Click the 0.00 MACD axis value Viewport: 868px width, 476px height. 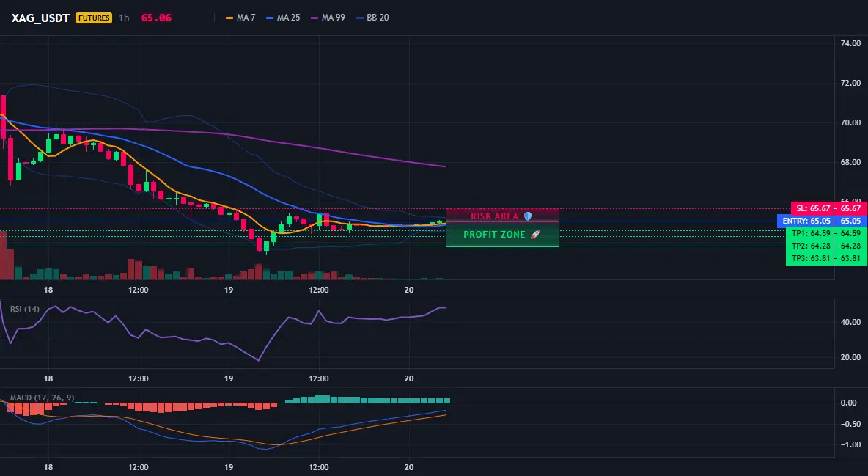point(849,403)
